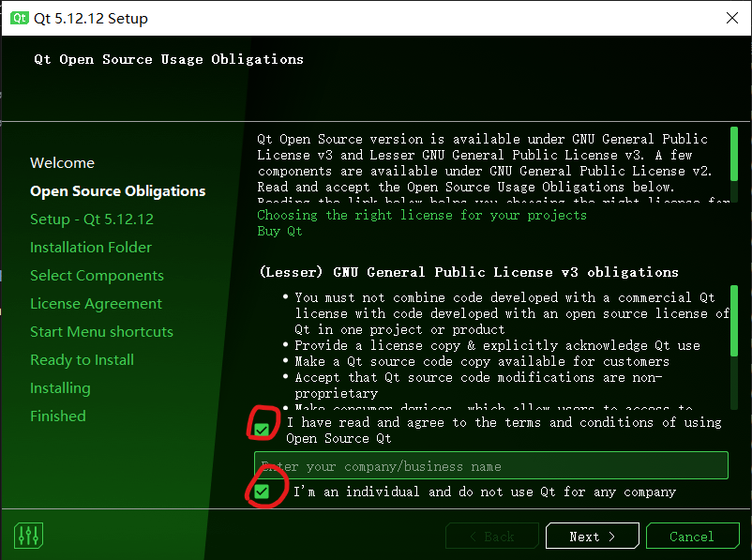Select Installing step in sidebar
Screen dimensions: 752x560
[60, 388]
